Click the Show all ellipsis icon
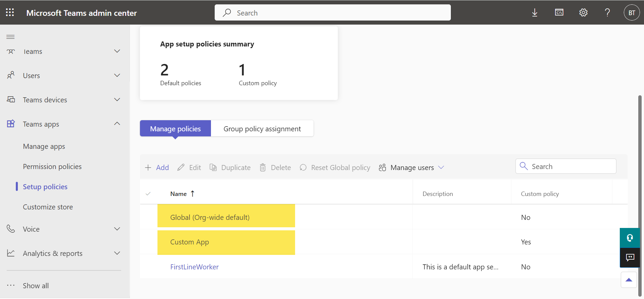644x299 pixels. (11, 285)
